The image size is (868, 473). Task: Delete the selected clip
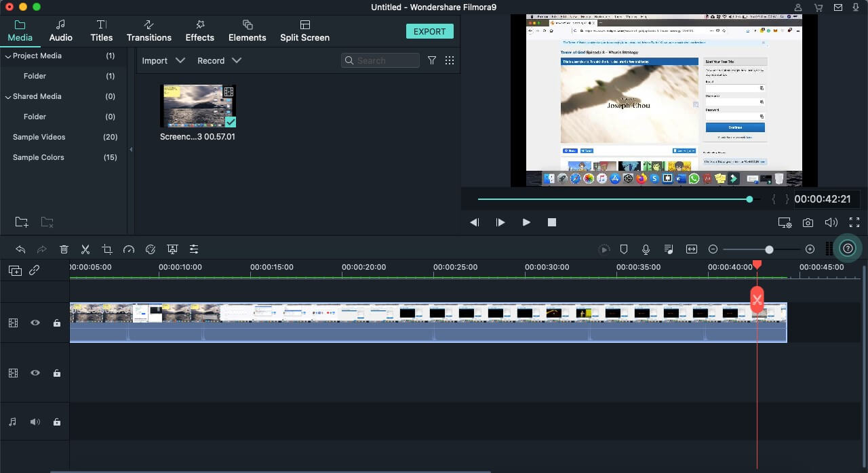point(64,249)
